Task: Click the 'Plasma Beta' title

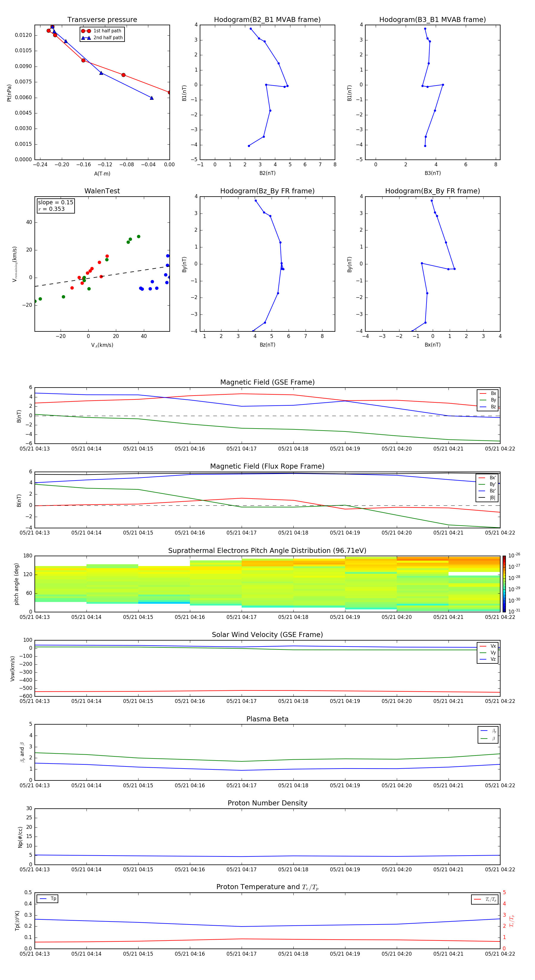Action: [267, 719]
